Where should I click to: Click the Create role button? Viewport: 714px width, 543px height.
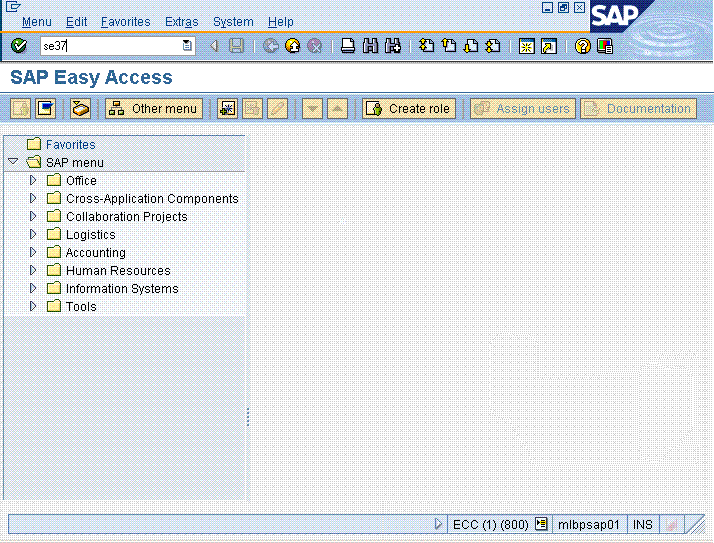coord(409,109)
